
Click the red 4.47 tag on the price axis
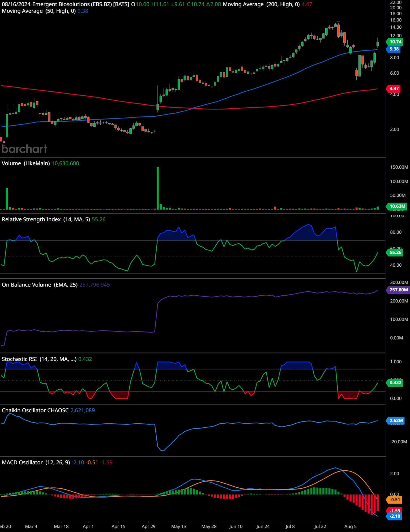(394, 88)
